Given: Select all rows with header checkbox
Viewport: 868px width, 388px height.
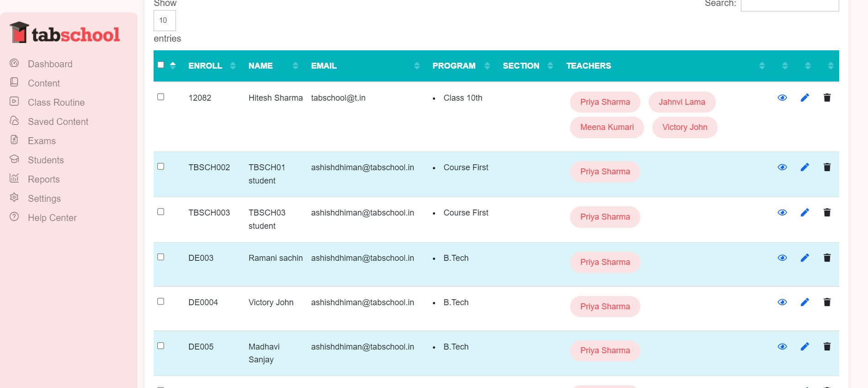Looking at the screenshot, I should click(161, 65).
